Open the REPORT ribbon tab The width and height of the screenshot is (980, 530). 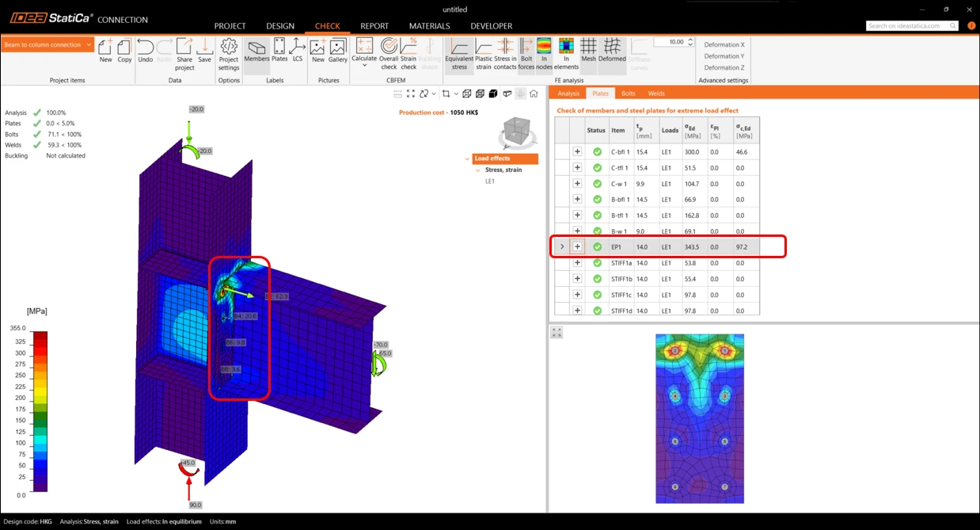pos(374,26)
